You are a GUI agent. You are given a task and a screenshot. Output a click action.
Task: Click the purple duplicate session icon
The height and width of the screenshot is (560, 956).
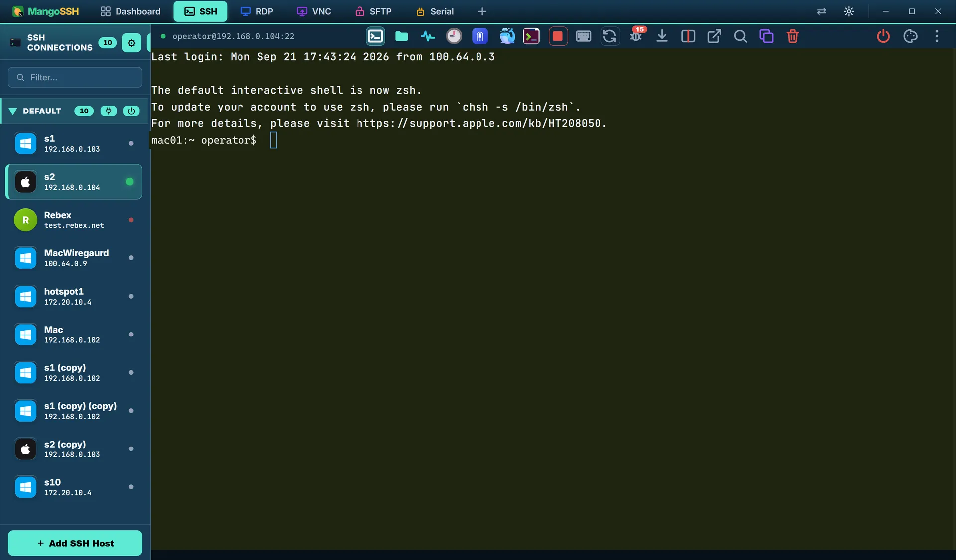pos(766,36)
